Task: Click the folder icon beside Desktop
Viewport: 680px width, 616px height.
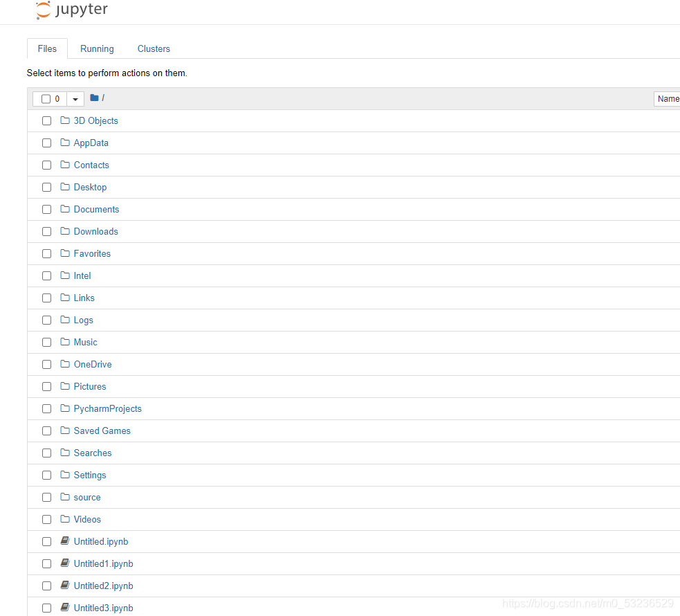Action: 65,187
